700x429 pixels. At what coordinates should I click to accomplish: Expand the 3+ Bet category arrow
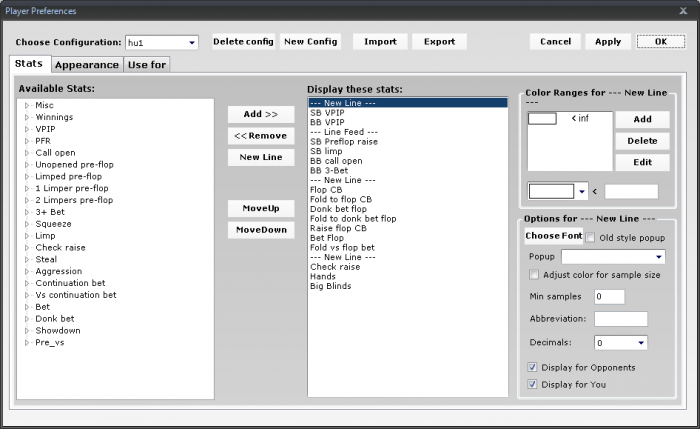pos(27,212)
